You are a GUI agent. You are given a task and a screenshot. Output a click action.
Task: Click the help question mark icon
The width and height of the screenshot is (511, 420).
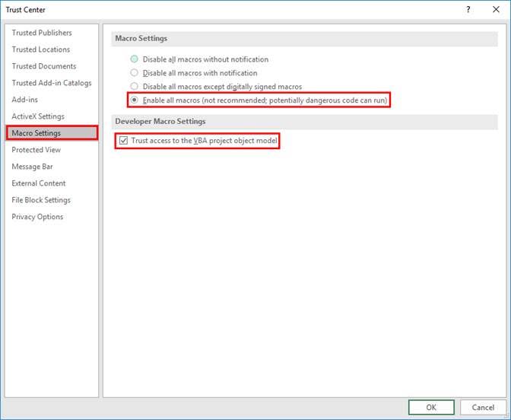(x=468, y=9)
